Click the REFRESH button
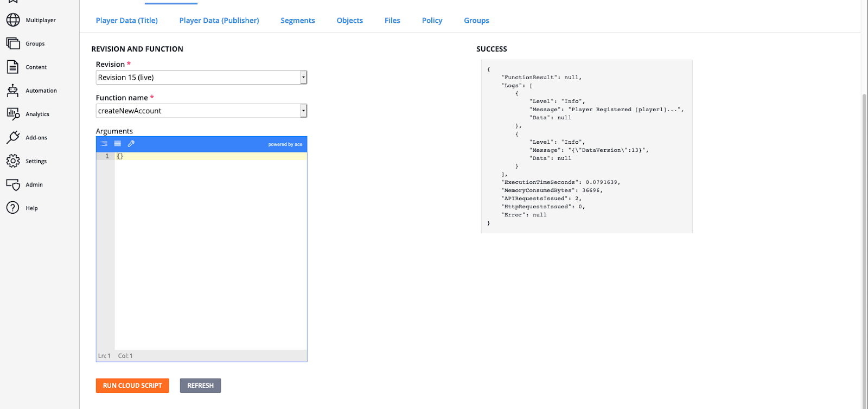 (x=200, y=386)
